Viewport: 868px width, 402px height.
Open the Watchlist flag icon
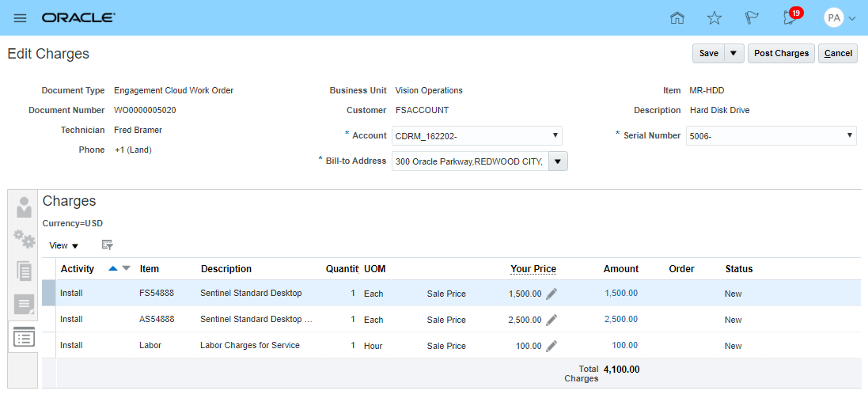coord(752,18)
